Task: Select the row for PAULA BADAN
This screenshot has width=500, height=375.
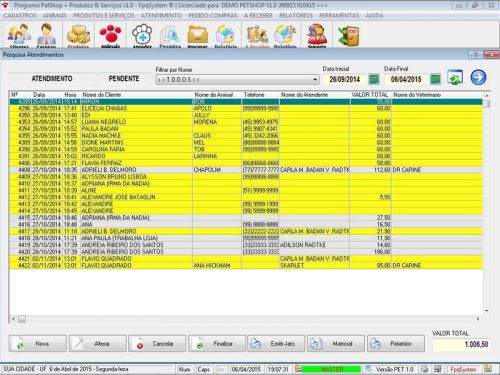Action: point(246,129)
